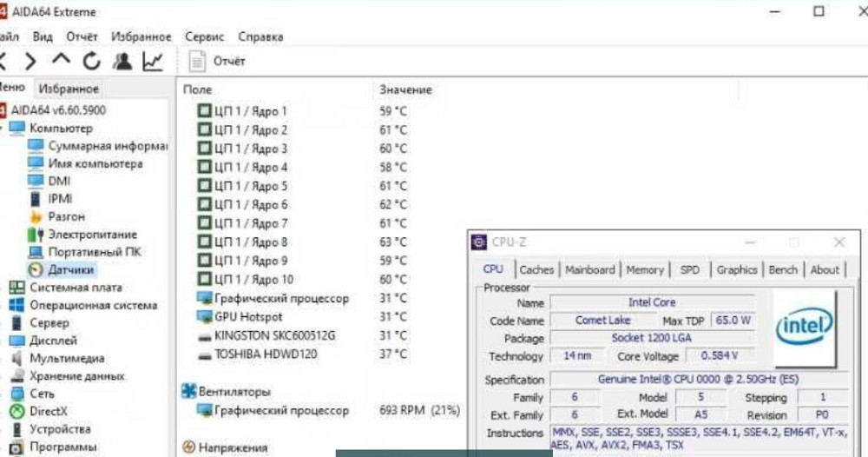Switch to About tab in CPU-Z
This screenshot has height=457, width=868.
(825, 269)
